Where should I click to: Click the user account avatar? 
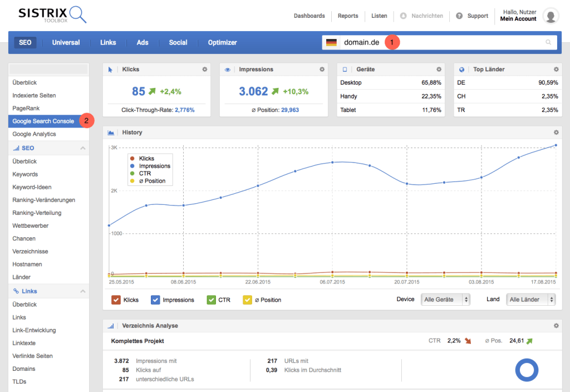(x=550, y=15)
